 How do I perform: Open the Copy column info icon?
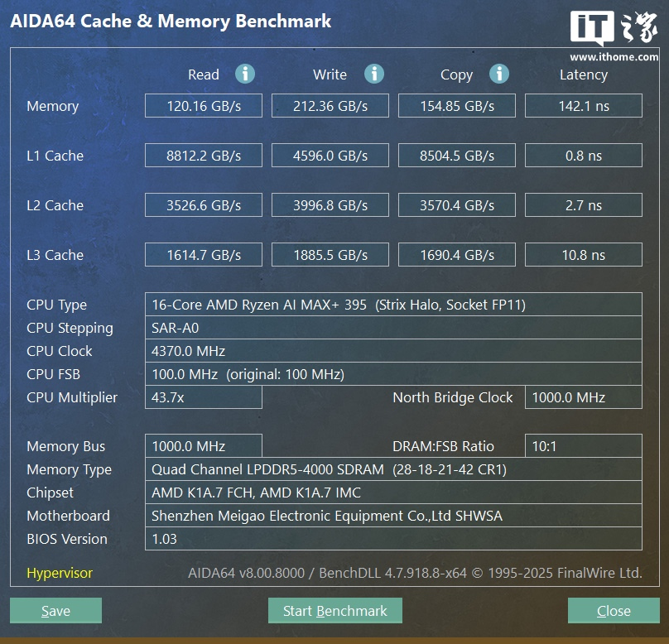pyautogui.click(x=498, y=74)
